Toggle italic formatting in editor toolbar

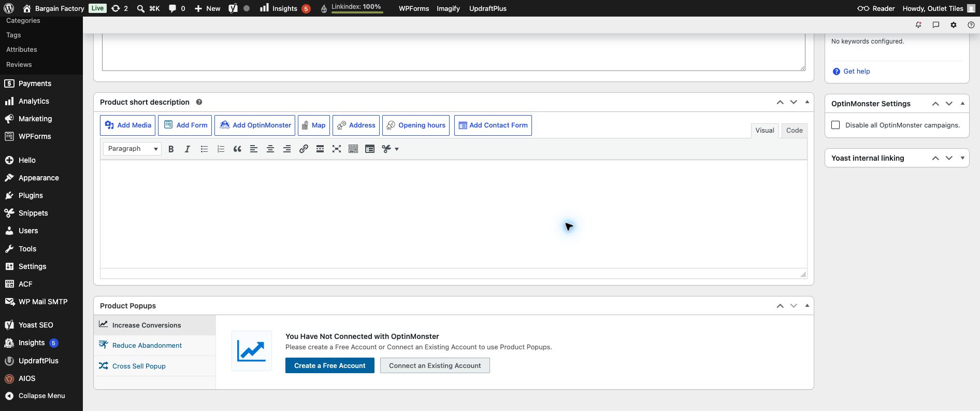tap(188, 149)
